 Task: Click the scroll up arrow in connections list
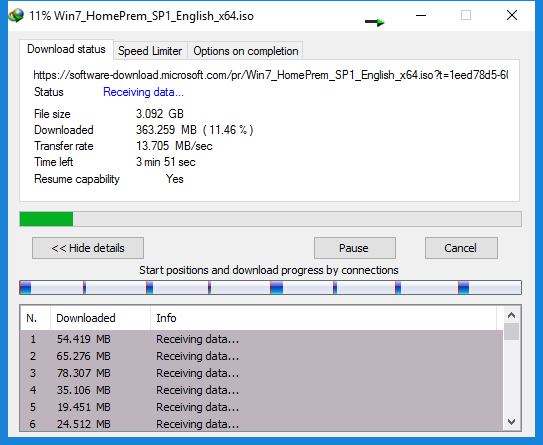click(511, 315)
